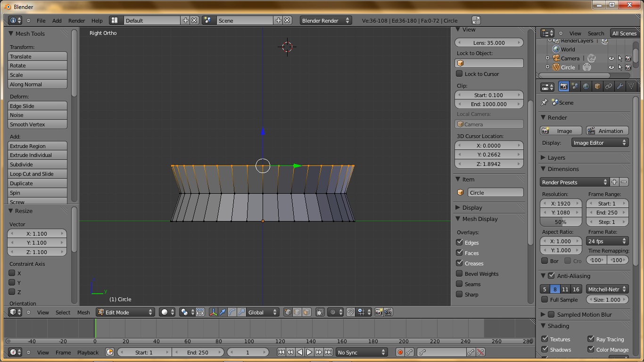Open Edit Mode selector dropdown
The width and height of the screenshot is (644, 362).
click(x=125, y=312)
